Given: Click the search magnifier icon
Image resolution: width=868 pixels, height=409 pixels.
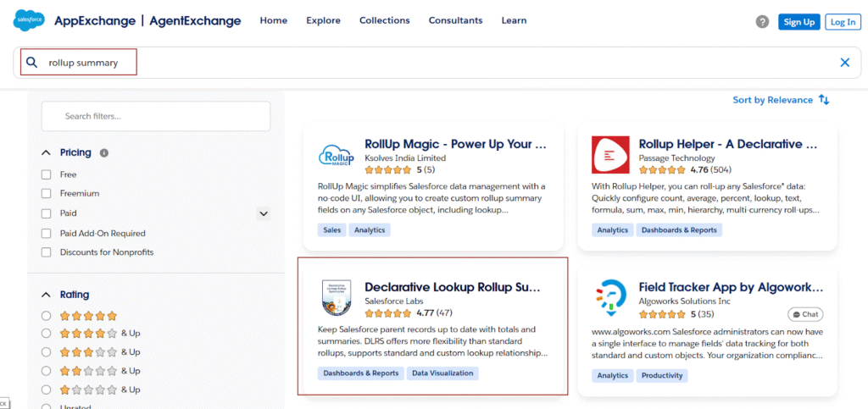Looking at the screenshot, I should point(31,63).
